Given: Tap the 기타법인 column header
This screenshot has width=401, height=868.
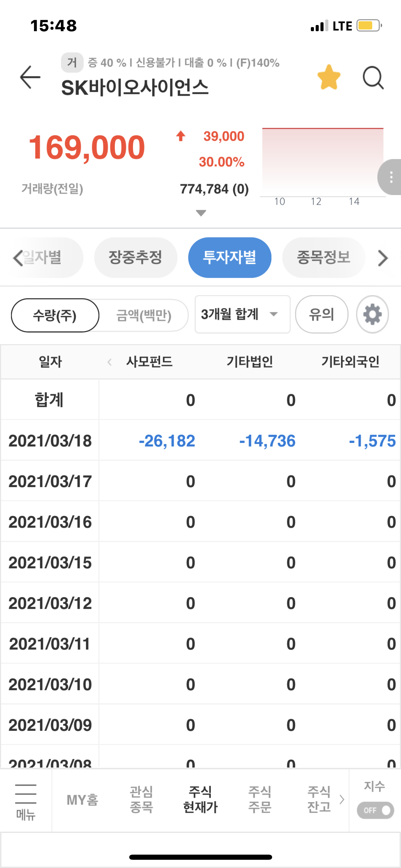Looking at the screenshot, I should pyautogui.click(x=250, y=362).
